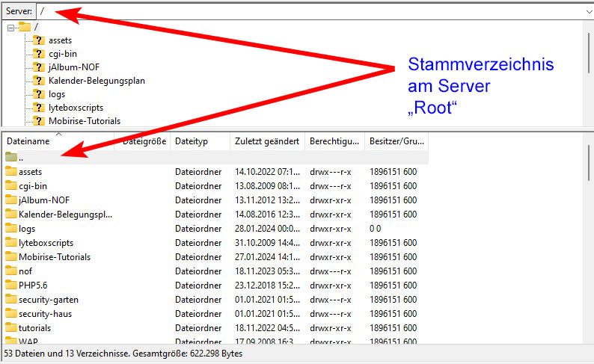Select Kalender-Belegungsplan in the directory tree

pos(97,81)
